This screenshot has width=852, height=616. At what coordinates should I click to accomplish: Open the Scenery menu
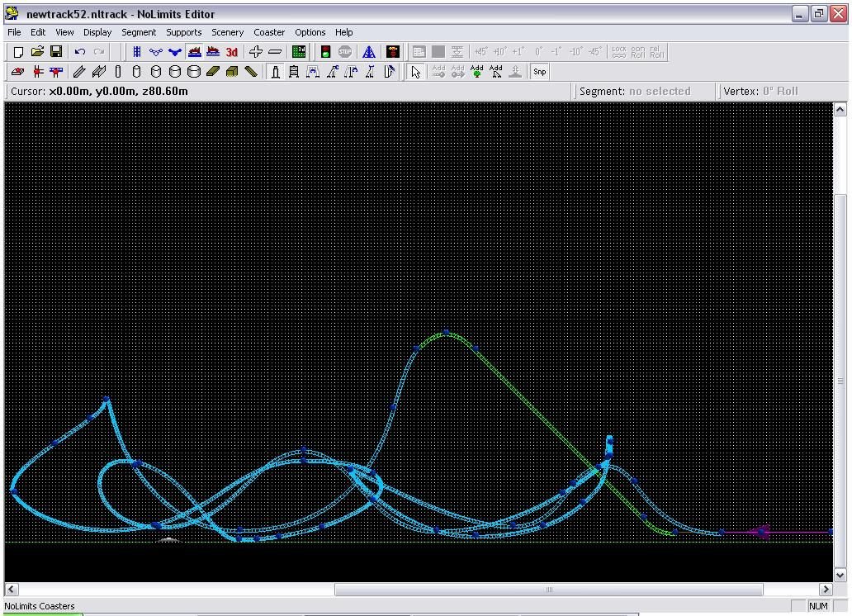click(x=227, y=32)
